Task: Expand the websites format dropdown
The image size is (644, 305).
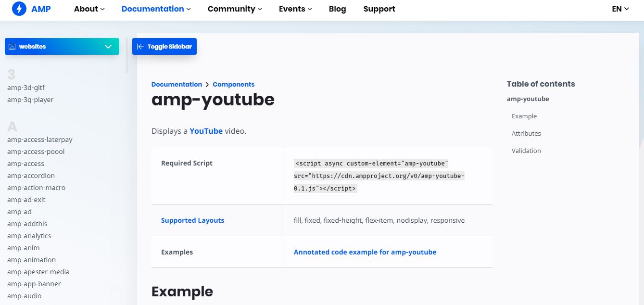Action: tap(62, 47)
